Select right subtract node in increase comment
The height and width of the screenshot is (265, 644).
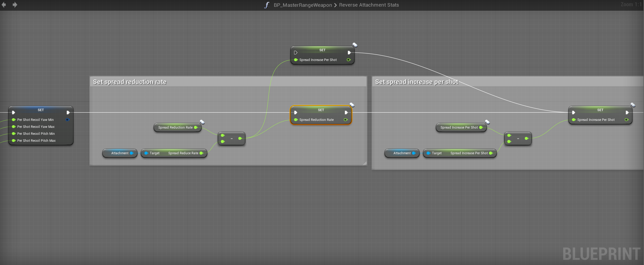coord(518,138)
